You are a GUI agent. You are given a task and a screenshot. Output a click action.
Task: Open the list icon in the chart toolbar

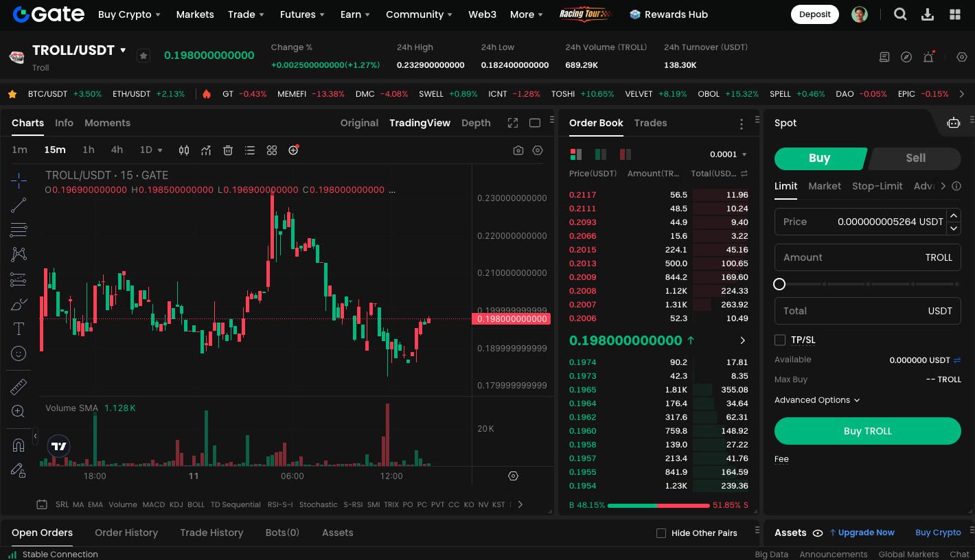250,150
